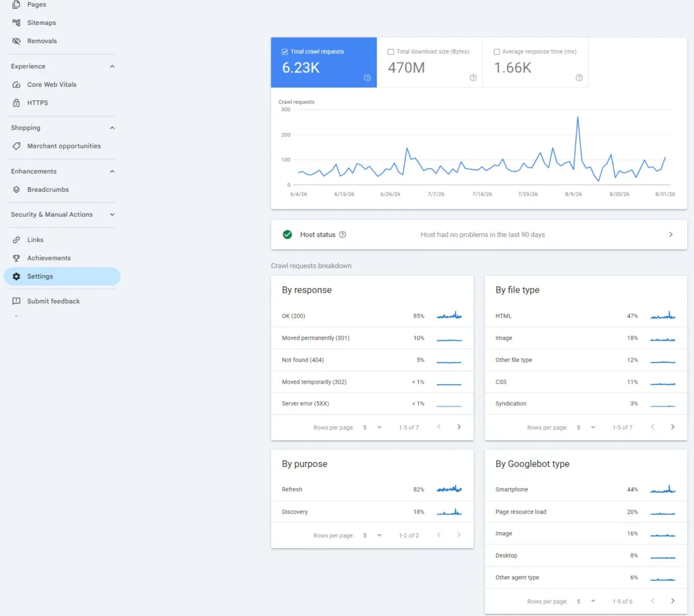Click the Settings gear icon

(16, 276)
